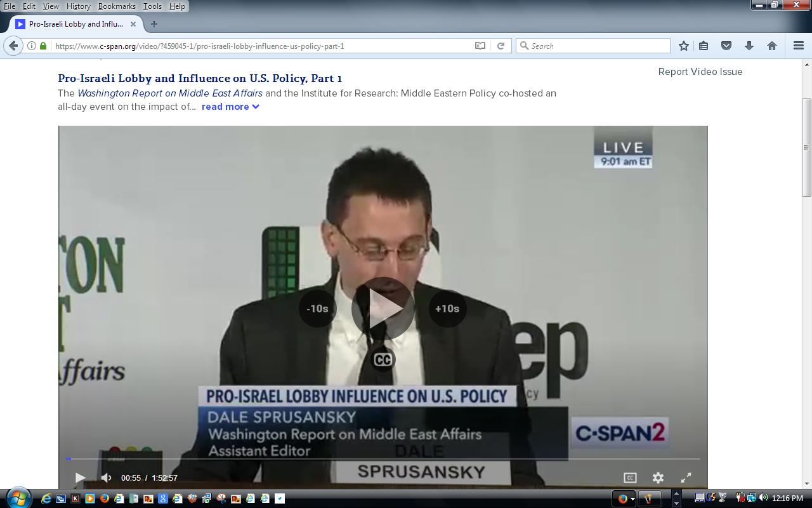Enter fullscreen video mode
Viewport: 812px width, 508px height.
point(686,478)
